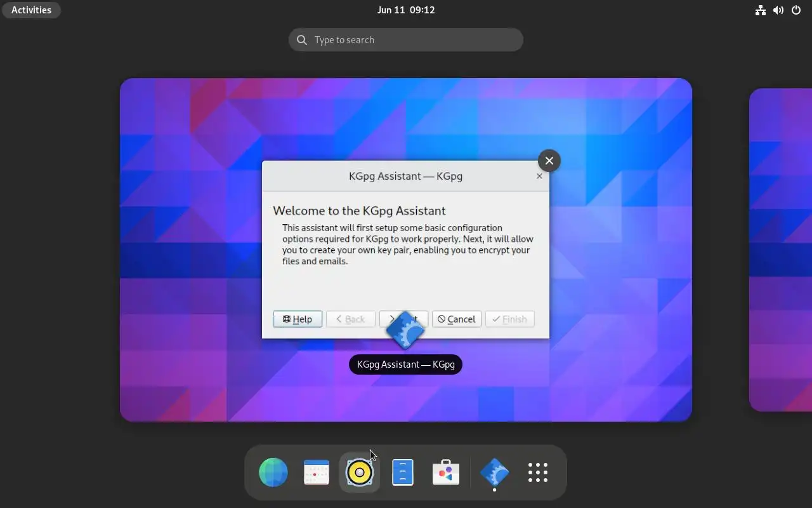Switch to the adjacent workspace thumbnail
This screenshot has width=812, height=508.
coord(781,250)
